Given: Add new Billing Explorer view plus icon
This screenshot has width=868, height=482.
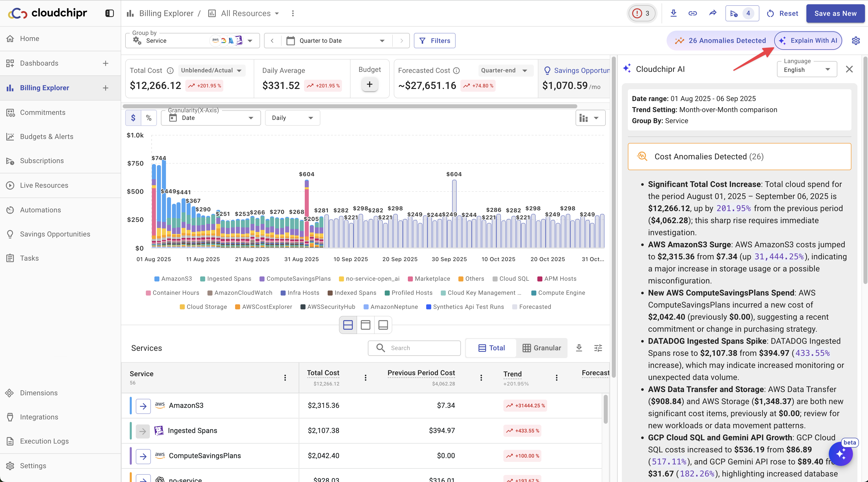Looking at the screenshot, I should [105, 88].
